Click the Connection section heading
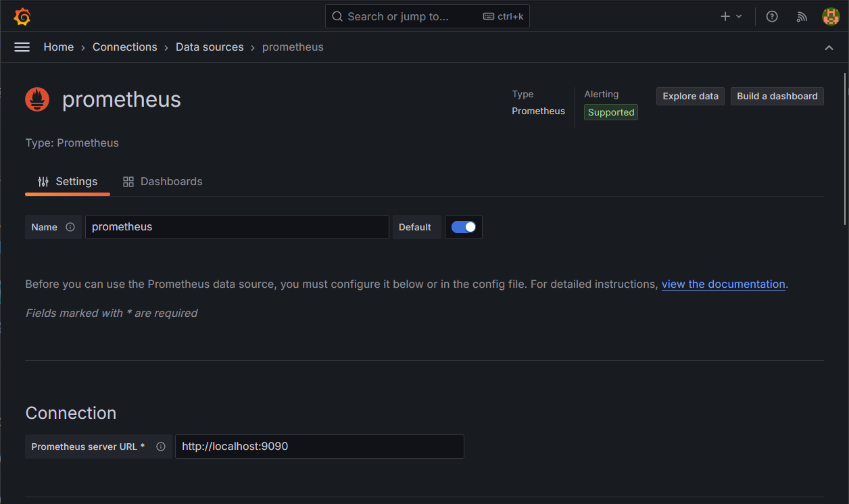The height and width of the screenshot is (504, 849). tap(71, 413)
